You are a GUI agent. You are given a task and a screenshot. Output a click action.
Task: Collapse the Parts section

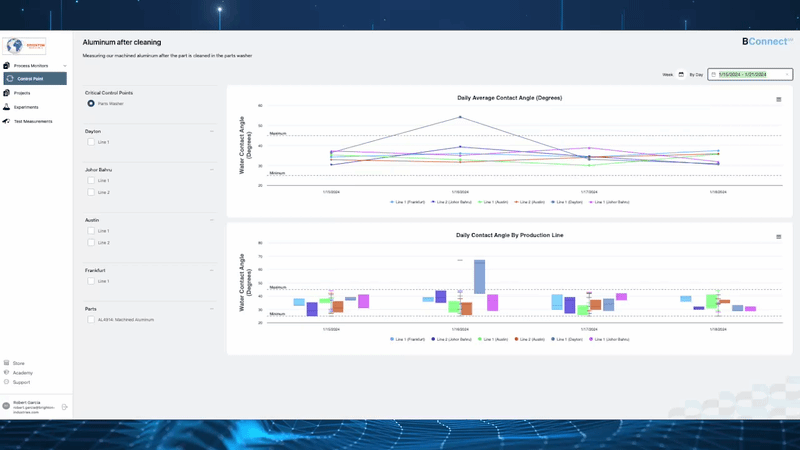[x=212, y=309]
